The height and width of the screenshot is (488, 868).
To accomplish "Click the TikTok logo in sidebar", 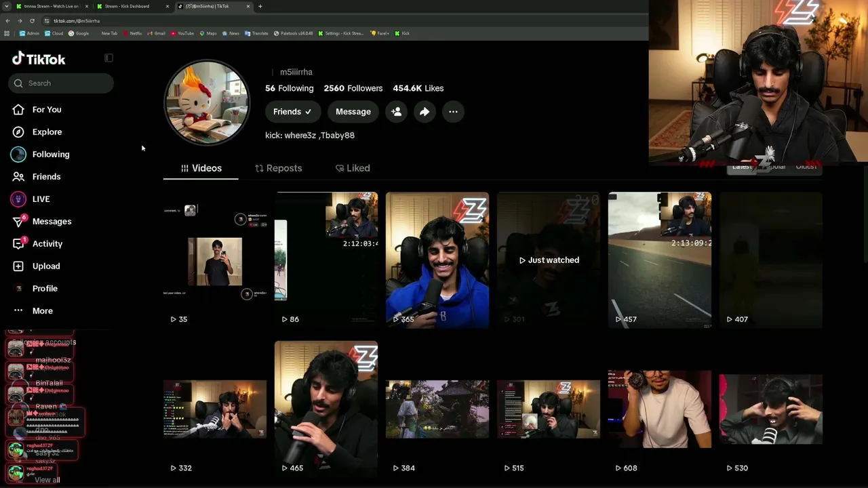I will (x=39, y=59).
